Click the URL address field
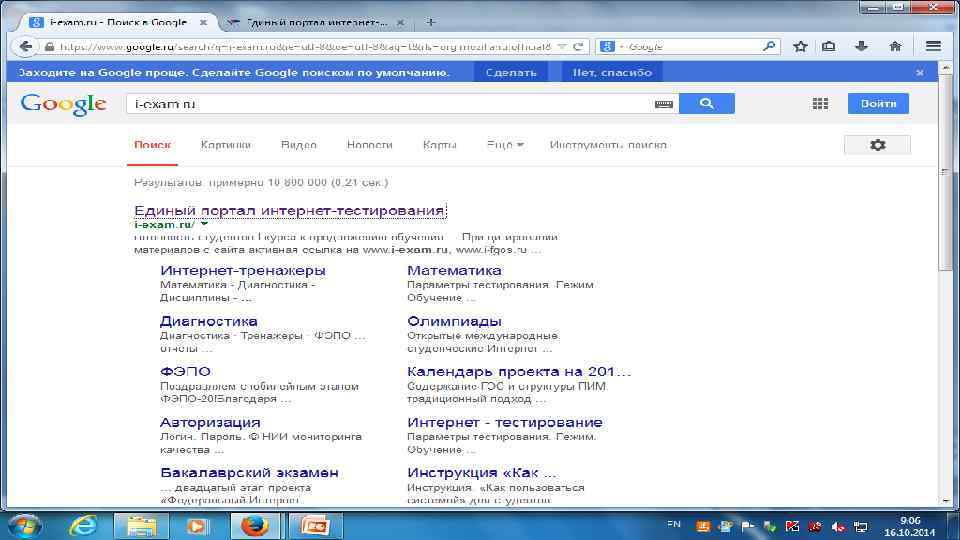The width and height of the screenshot is (960, 540). click(305, 47)
